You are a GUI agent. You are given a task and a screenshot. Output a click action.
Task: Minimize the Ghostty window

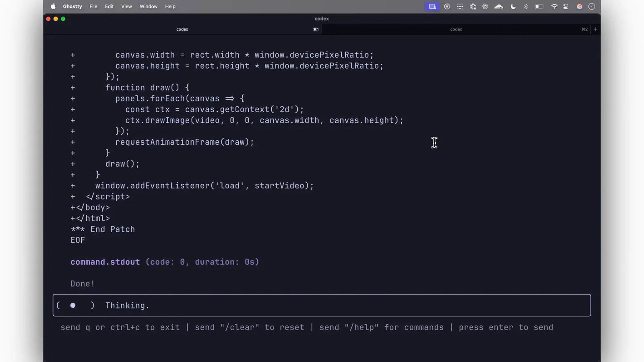click(56, 19)
